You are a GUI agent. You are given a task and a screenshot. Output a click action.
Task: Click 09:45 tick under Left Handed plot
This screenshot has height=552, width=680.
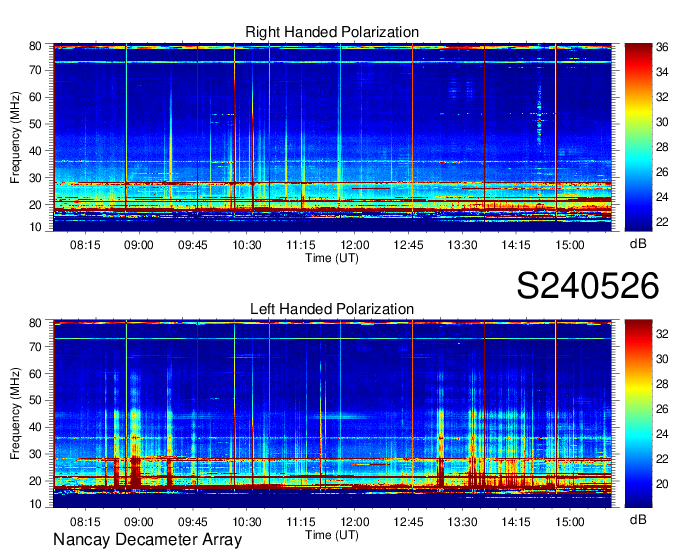click(x=193, y=522)
